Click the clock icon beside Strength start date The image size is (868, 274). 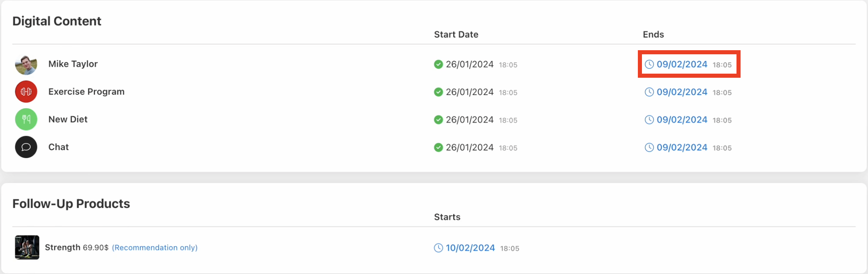coord(439,248)
